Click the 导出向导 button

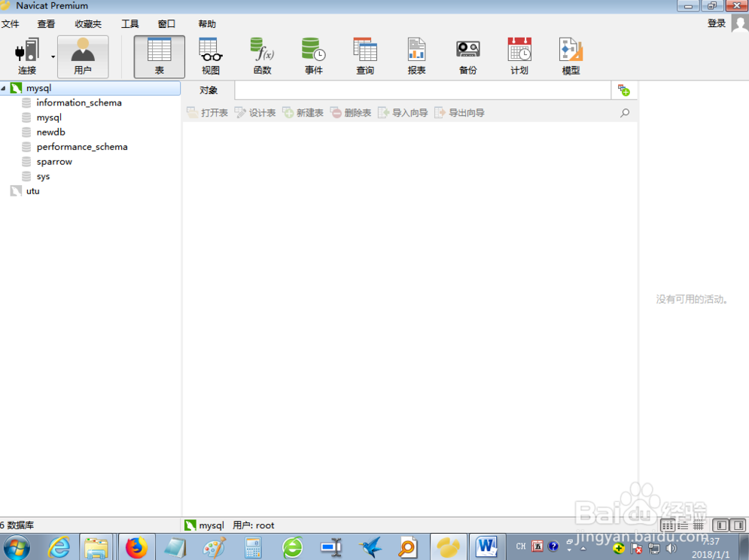click(x=459, y=113)
